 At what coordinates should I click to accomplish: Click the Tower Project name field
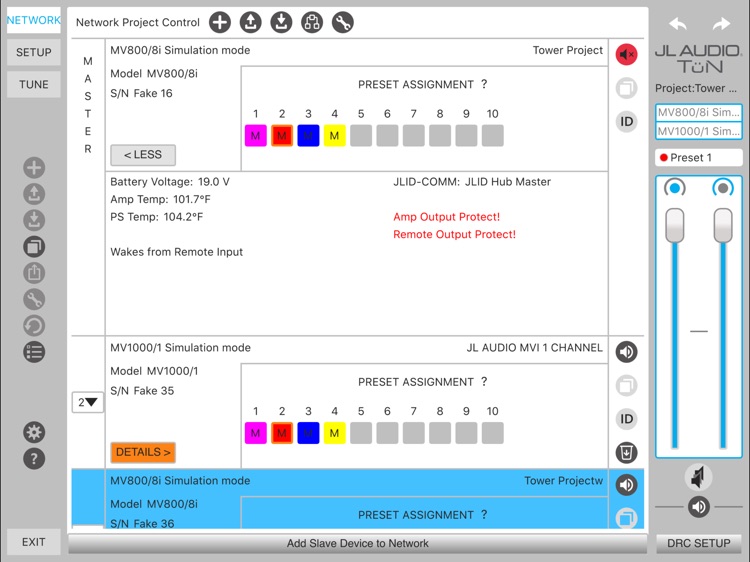(x=568, y=50)
